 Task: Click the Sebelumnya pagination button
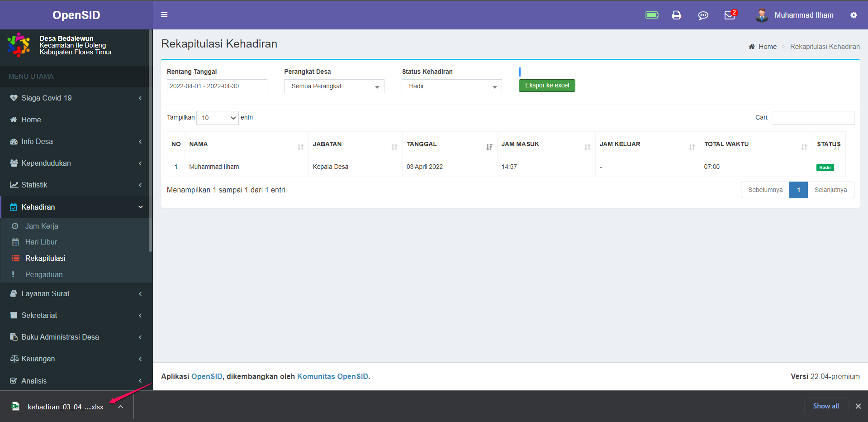pyautogui.click(x=765, y=190)
